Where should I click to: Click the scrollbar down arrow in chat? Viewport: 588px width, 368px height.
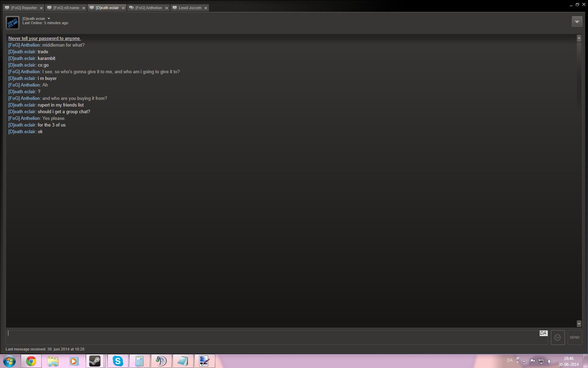[579, 323]
